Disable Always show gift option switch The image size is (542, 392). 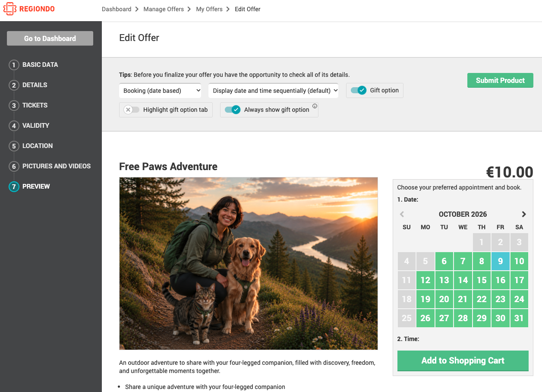232,110
